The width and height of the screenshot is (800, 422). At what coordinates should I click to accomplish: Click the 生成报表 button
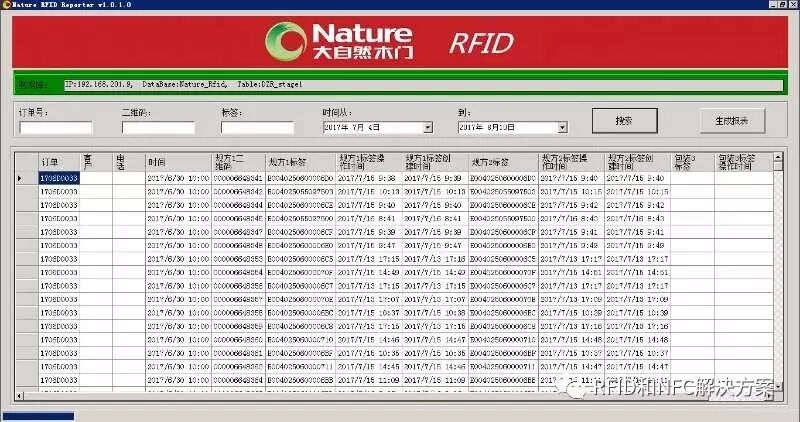point(732,121)
